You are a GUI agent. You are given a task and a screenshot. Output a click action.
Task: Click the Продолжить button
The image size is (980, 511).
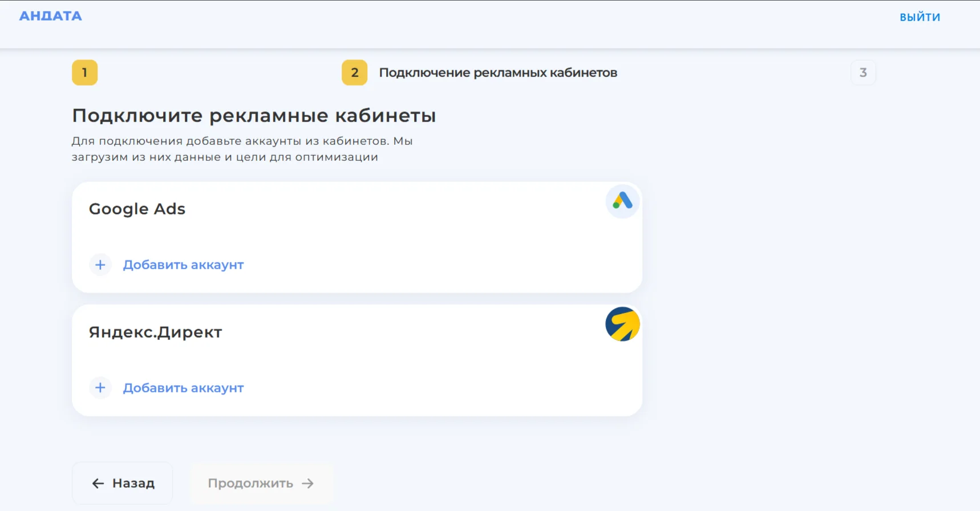click(261, 483)
